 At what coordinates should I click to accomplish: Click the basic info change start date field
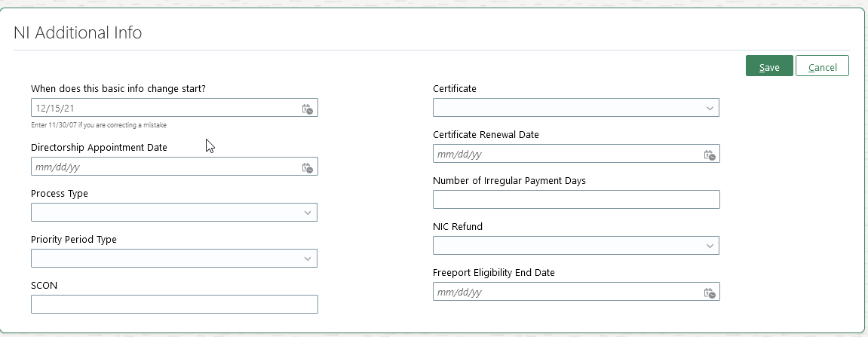162,109
